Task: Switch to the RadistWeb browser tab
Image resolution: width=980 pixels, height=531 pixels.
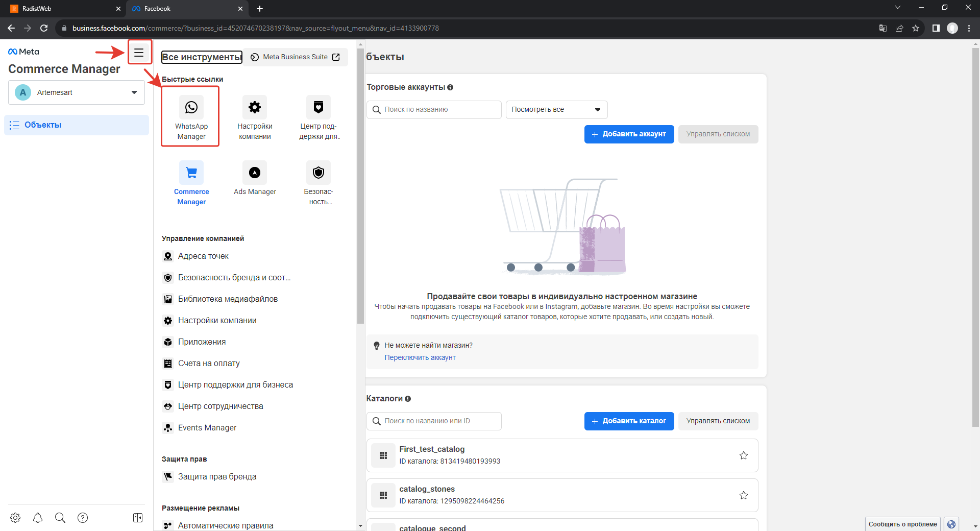Action: pyautogui.click(x=64, y=9)
